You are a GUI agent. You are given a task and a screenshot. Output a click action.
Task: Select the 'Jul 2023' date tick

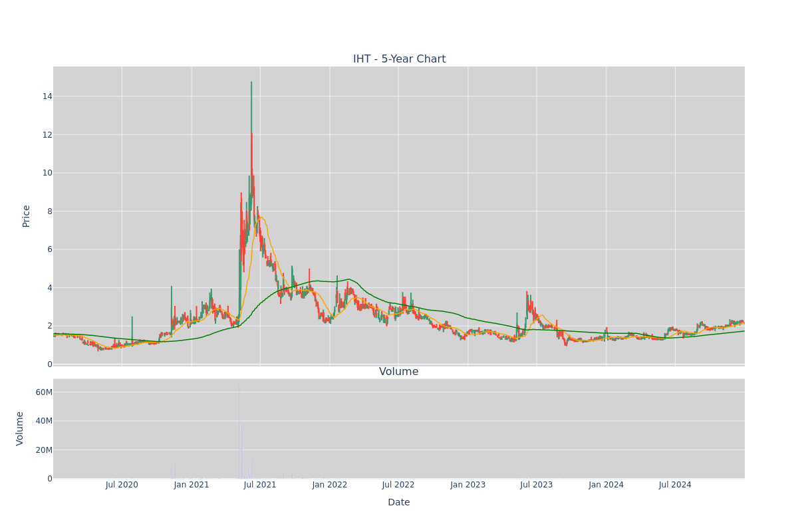point(537,485)
